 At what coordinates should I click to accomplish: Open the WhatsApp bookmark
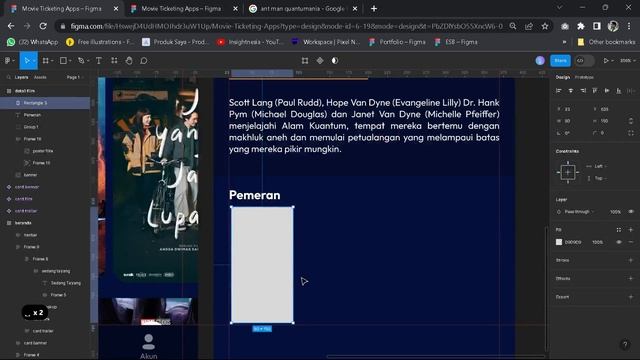[x=33, y=42]
